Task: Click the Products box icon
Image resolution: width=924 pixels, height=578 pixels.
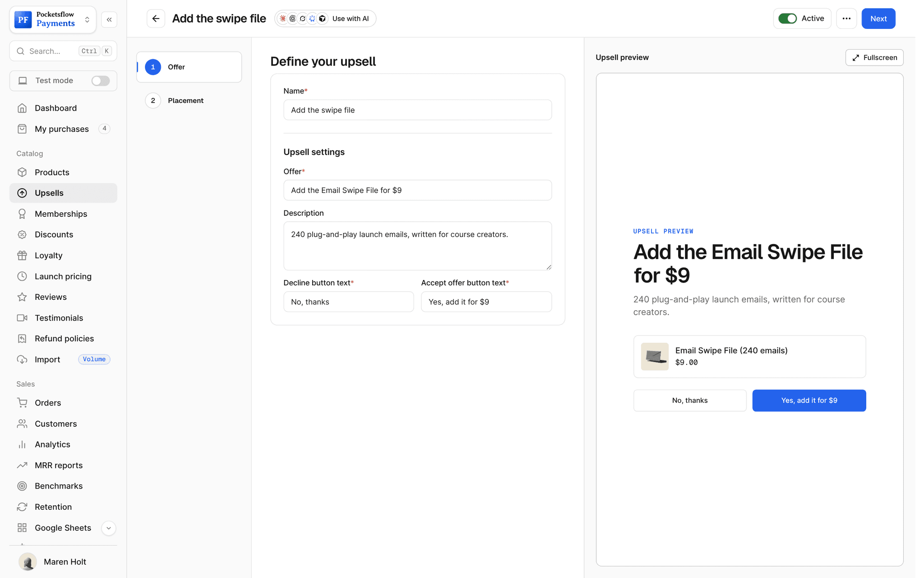Action: click(22, 172)
